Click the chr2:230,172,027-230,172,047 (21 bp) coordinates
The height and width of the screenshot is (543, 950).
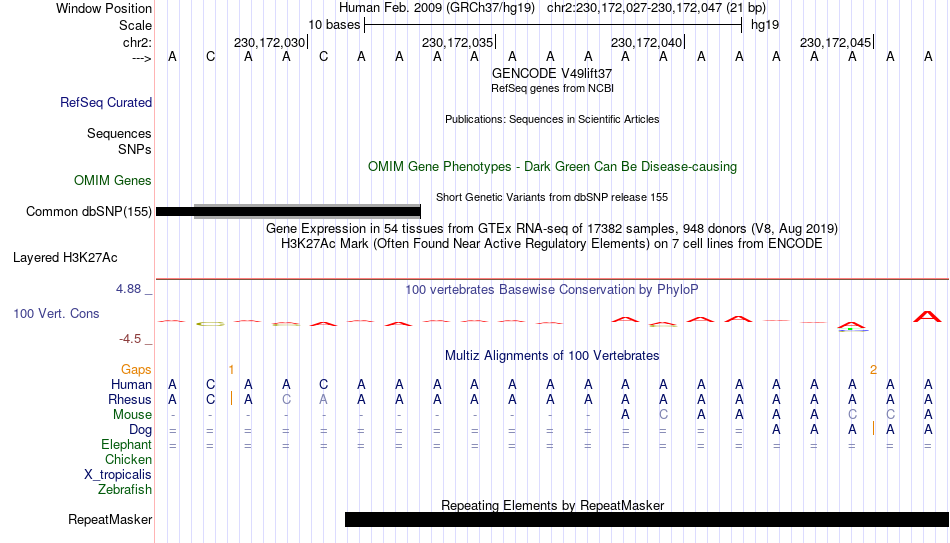click(656, 8)
